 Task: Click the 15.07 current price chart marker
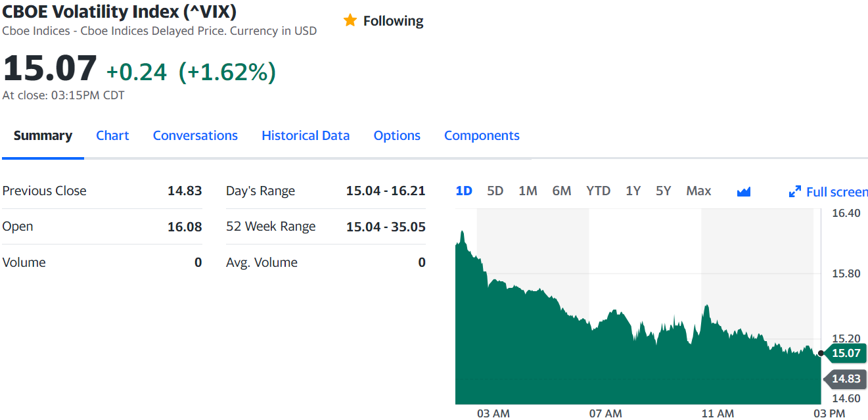pos(845,353)
